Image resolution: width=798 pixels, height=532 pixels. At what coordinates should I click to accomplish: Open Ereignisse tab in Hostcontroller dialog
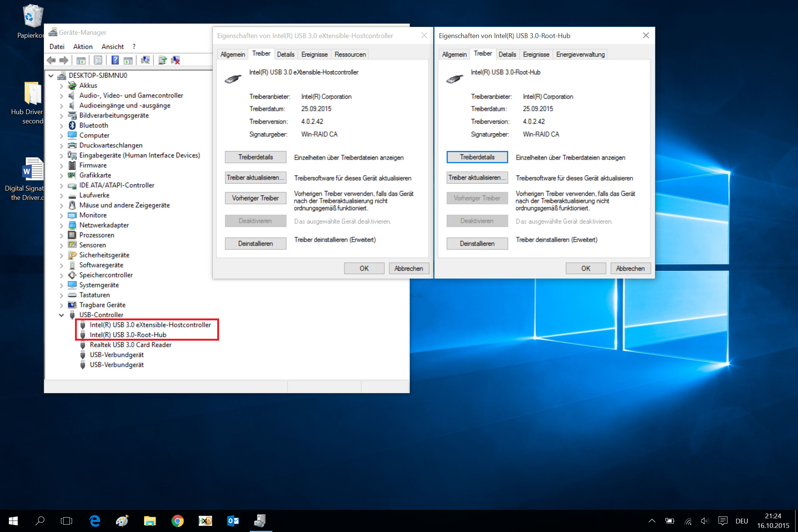[314, 54]
